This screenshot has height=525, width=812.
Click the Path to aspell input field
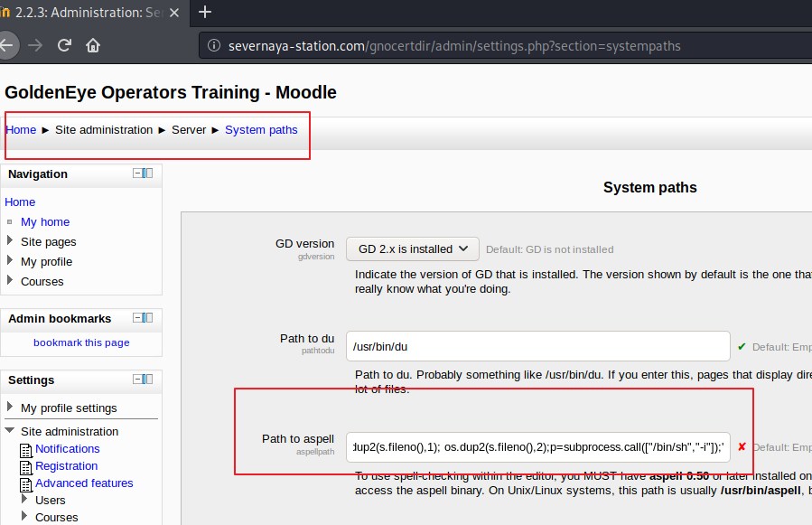537,446
